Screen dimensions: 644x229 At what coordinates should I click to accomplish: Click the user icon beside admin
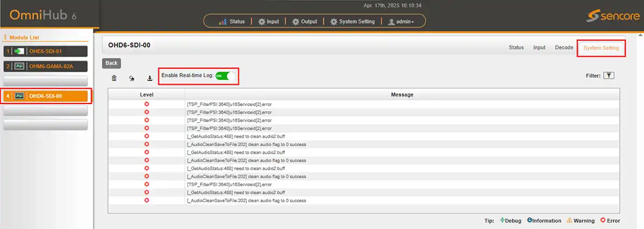tap(391, 21)
